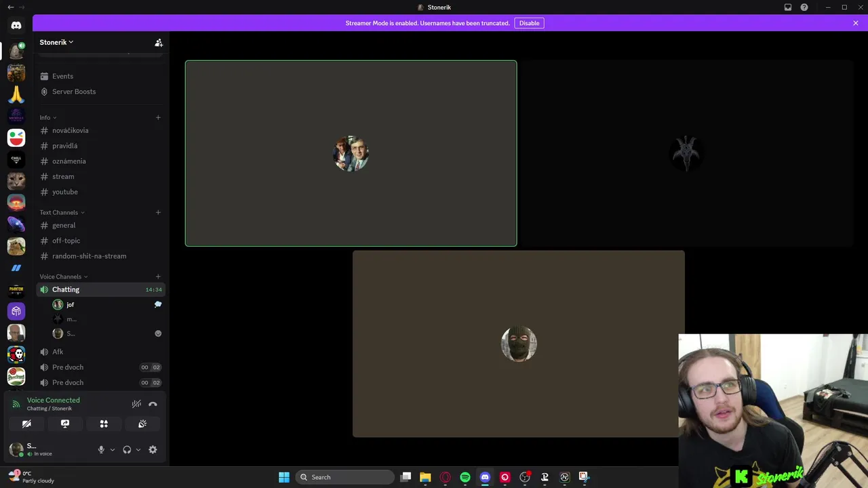Viewport: 868px width, 488px height.
Task: Open the soundboard icon
Action: click(142, 424)
